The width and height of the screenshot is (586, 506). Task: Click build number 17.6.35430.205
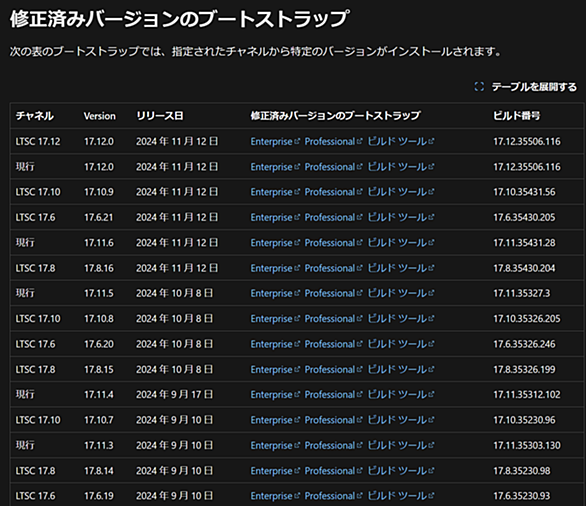point(524,217)
